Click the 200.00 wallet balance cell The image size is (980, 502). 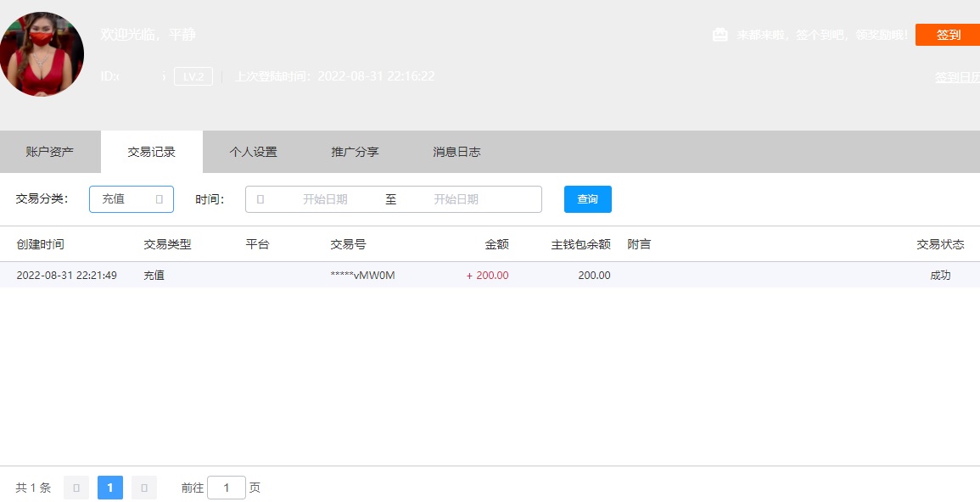pyautogui.click(x=595, y=276)
